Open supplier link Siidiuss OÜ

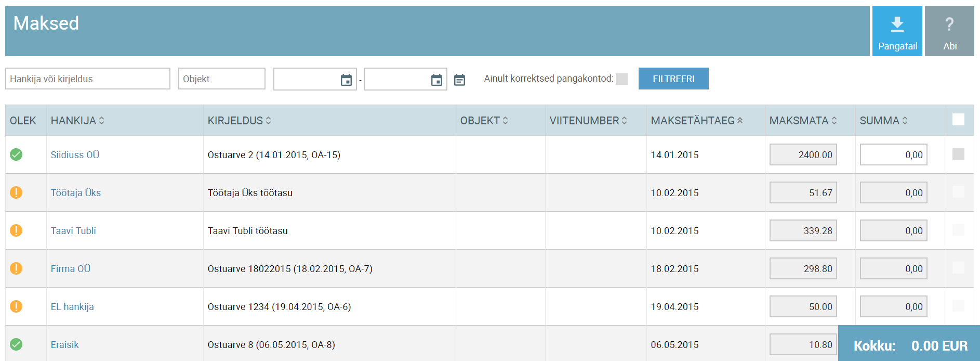tap(75, 155)
